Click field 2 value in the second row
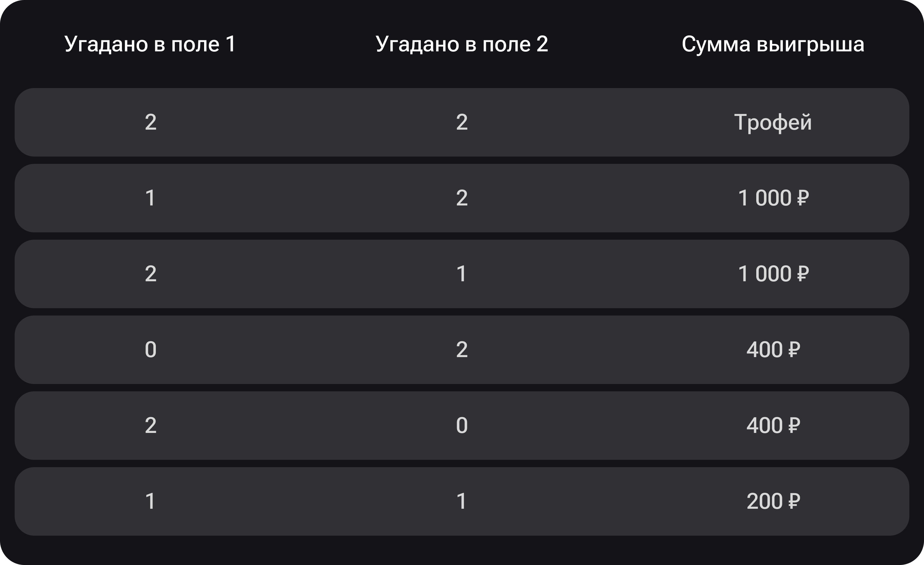The image size is (924, 565). point(462,198)
